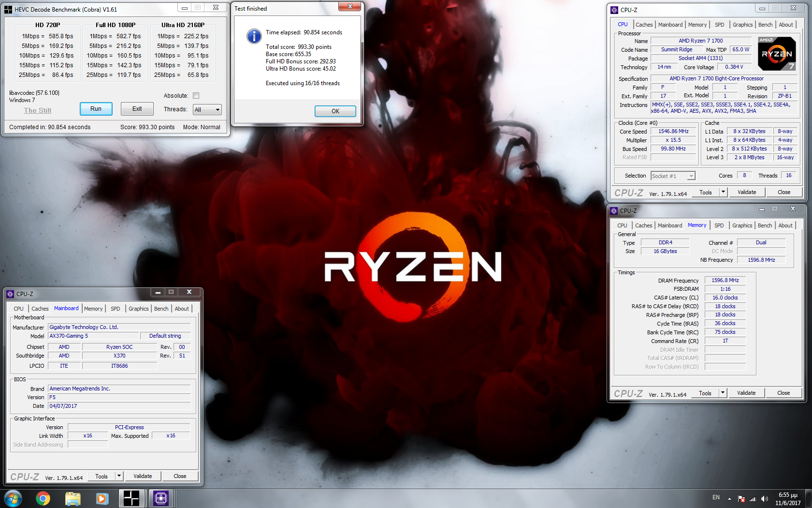812x508 pixels.
Task: Click Run in the HEVC benchmark
Action: coord(96,109)
